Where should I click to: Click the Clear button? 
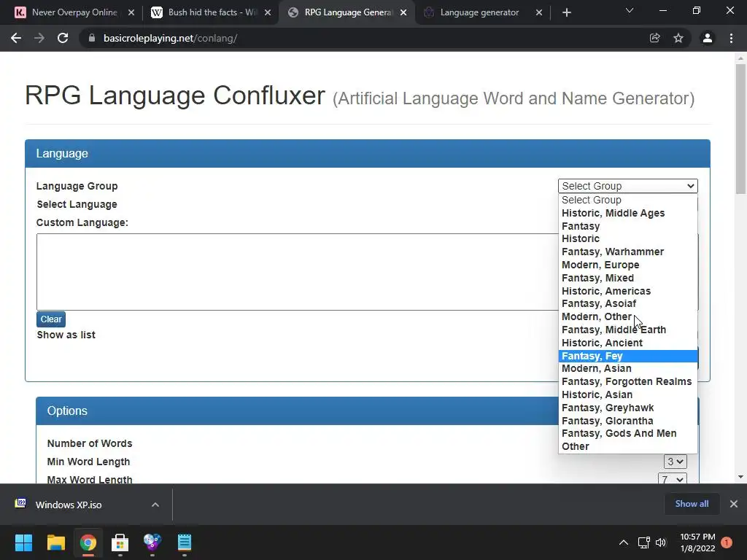(x=51, y=319)
